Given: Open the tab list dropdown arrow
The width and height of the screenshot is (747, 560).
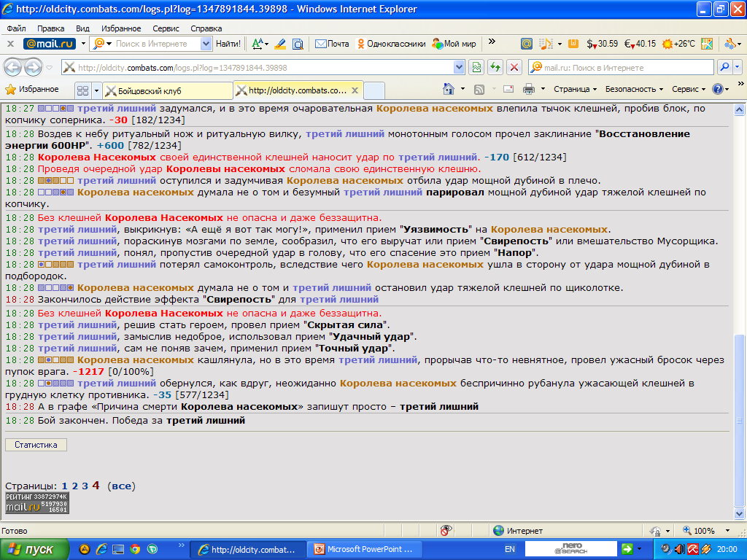Looking at the screenshot, I should pos(96,90).
